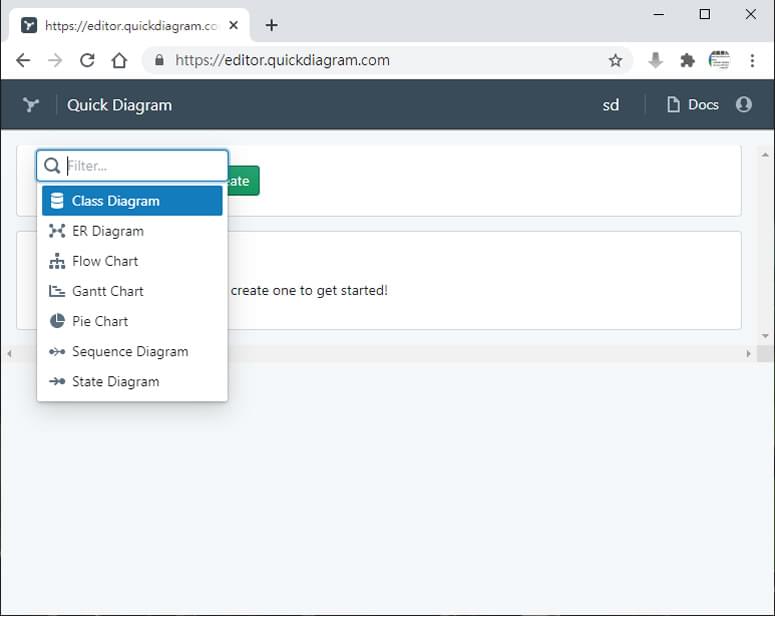This screenshot has height=617, width=775.
Task: Pick Flow Chart diagram type
Action: [x=132, y=261]
